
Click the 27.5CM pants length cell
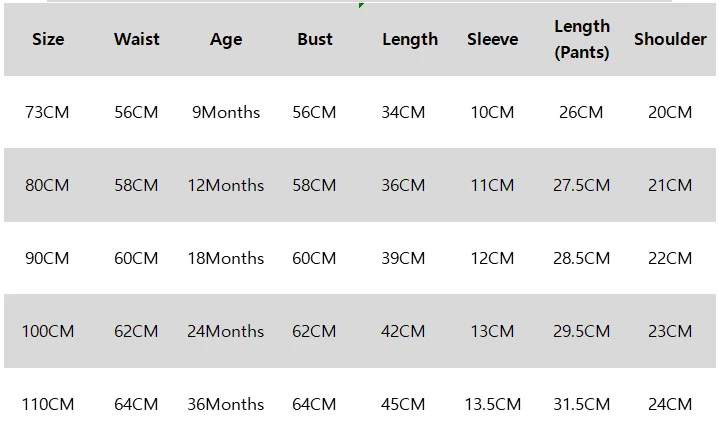581,185
